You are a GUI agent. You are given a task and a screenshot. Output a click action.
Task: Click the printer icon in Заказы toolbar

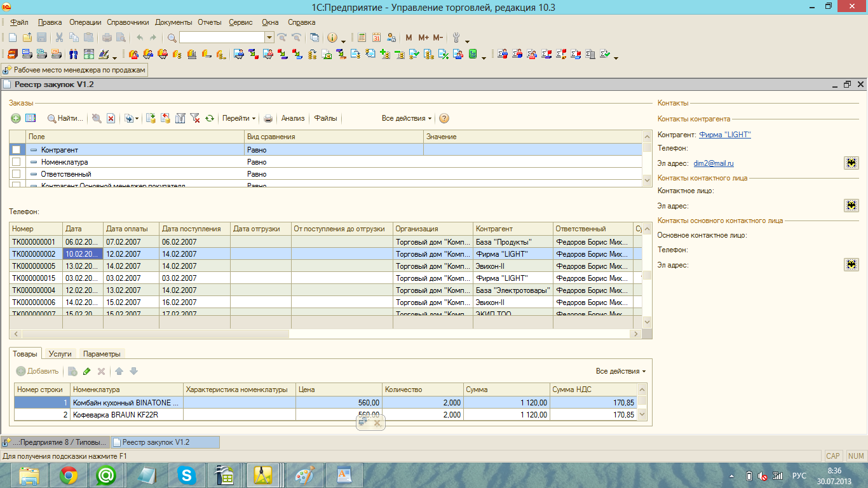click(x=268, y=118)
